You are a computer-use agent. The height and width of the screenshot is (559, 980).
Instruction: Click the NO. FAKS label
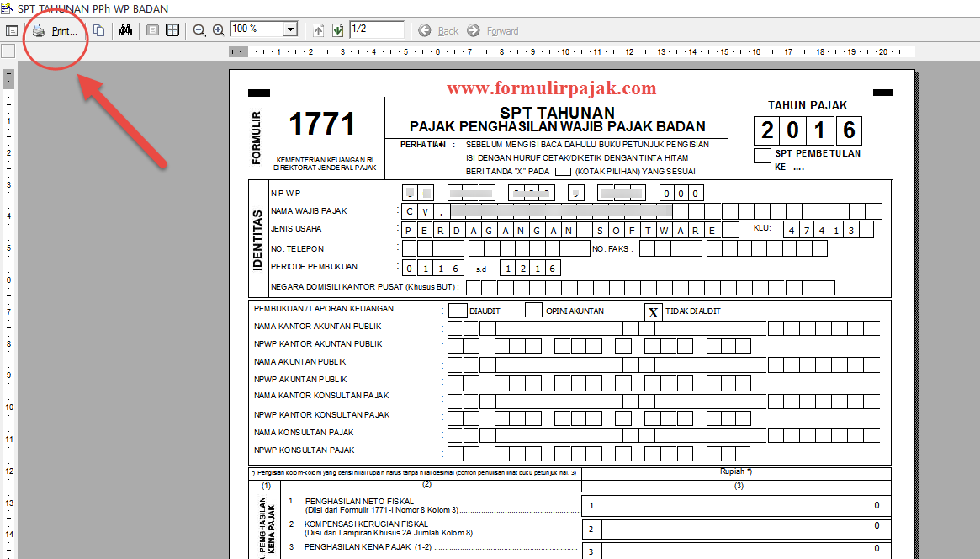[x=612, y=249]
